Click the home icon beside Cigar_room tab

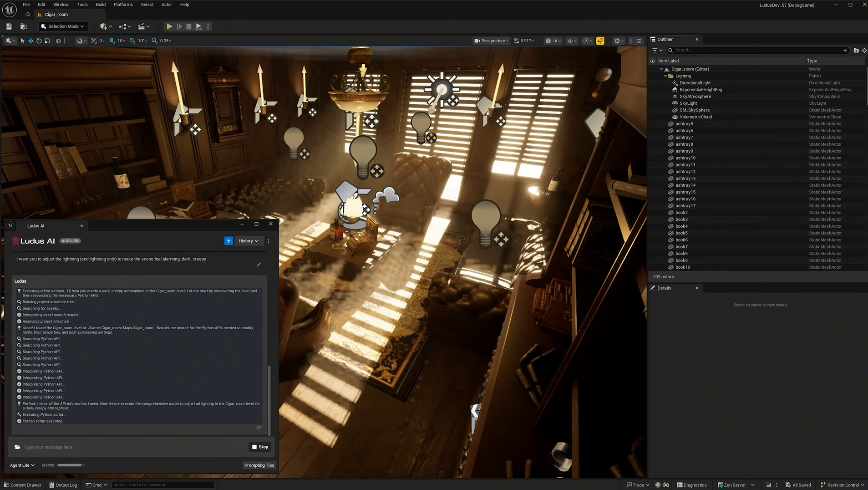[28, 14]
